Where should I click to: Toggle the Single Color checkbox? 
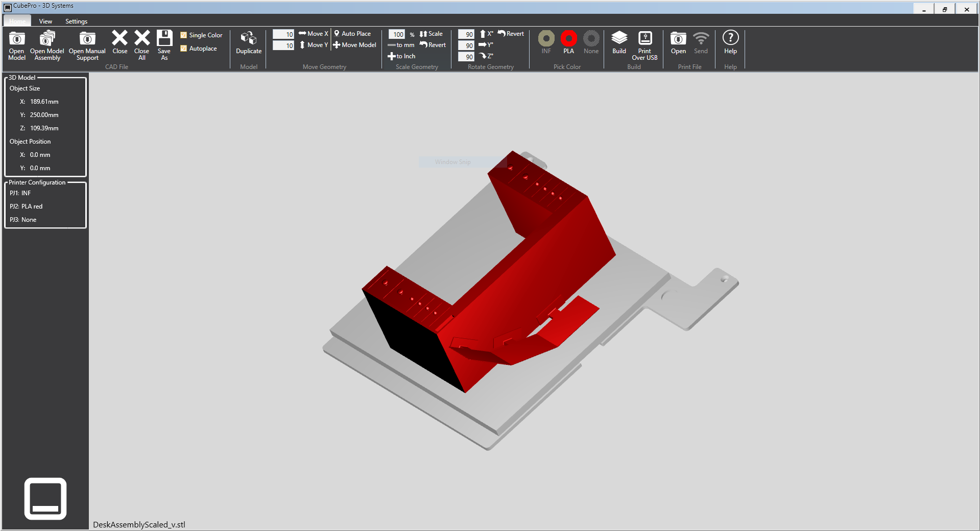click(183, 35)
